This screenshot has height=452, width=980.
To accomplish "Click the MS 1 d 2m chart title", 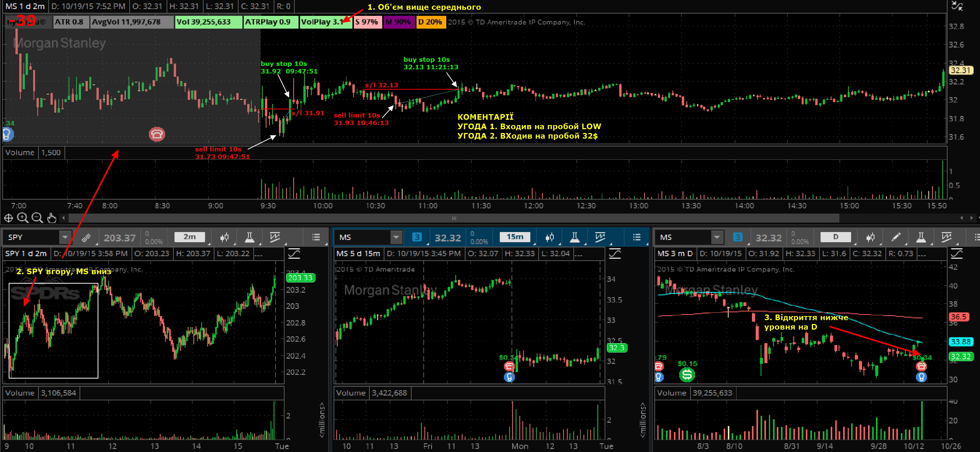I will [25, 6].
